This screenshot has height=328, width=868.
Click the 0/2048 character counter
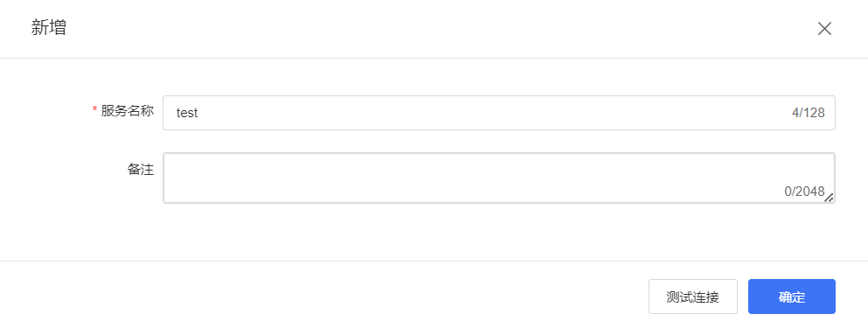click(804, 192)
